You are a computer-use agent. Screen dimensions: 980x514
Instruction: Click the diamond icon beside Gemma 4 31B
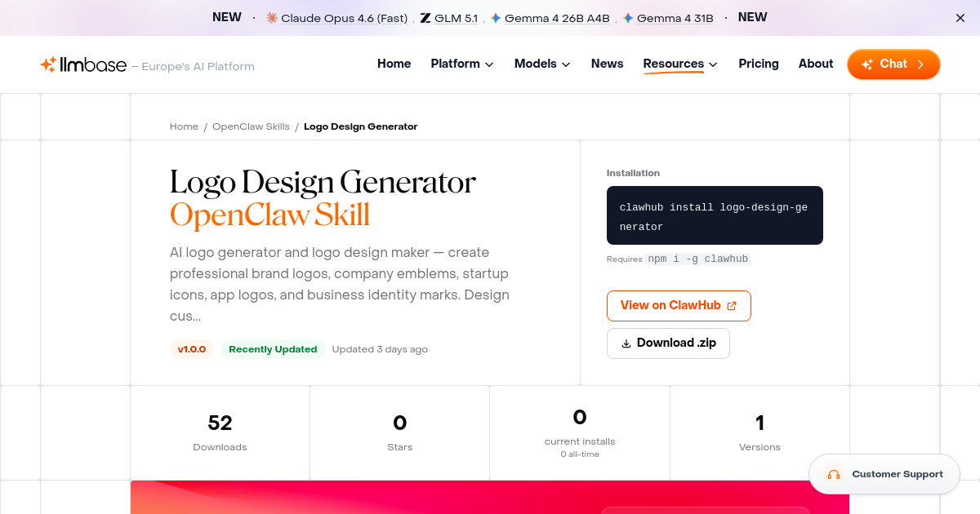click(626, 17)
